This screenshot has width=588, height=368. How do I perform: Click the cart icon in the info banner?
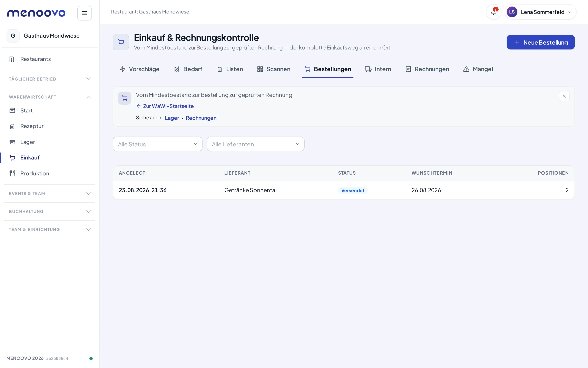124,98
